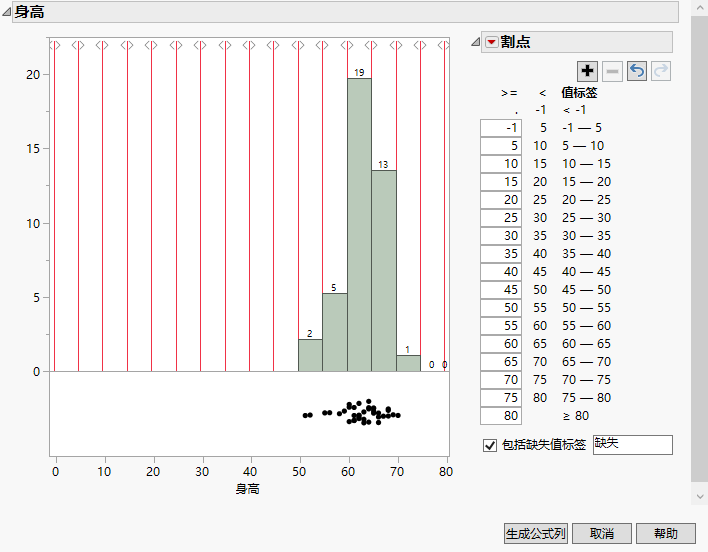708x552 pixels.
Task: Click the remove cut point minus icon
Action: tap(612, 71)
